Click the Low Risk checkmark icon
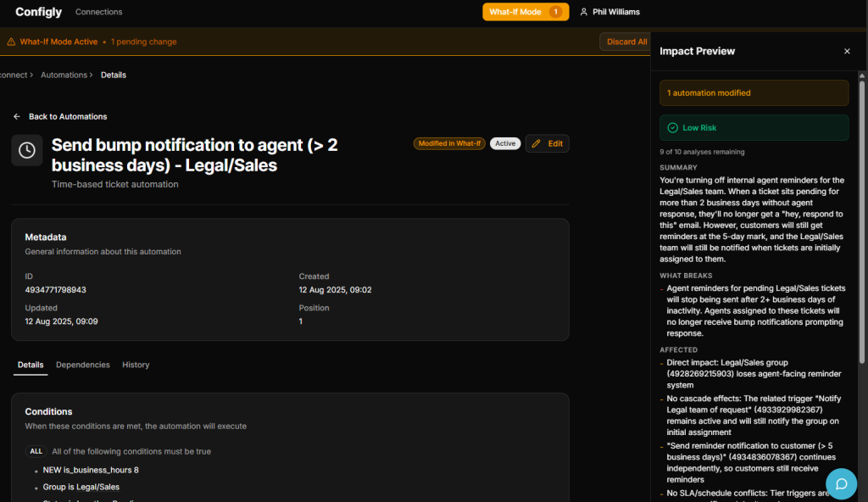Viewport: 868px width, 502px height. tap(672, 128)
